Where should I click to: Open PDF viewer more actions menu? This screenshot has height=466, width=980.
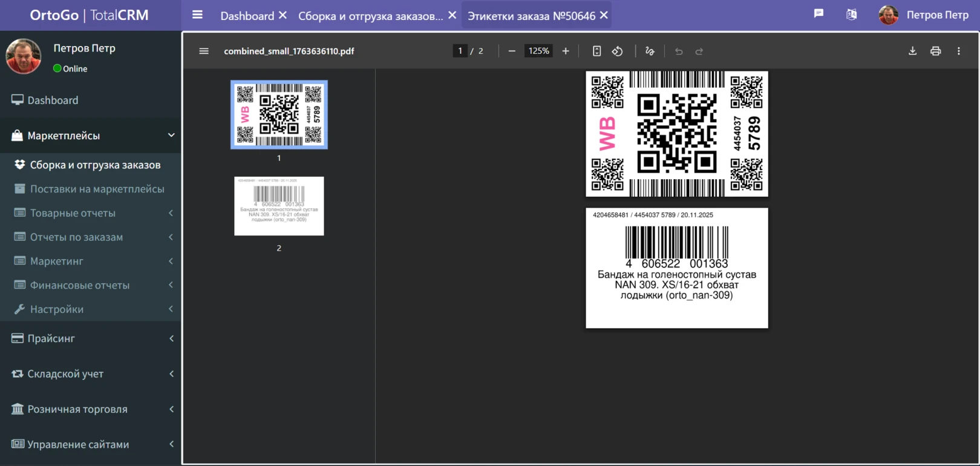point(958,51)
